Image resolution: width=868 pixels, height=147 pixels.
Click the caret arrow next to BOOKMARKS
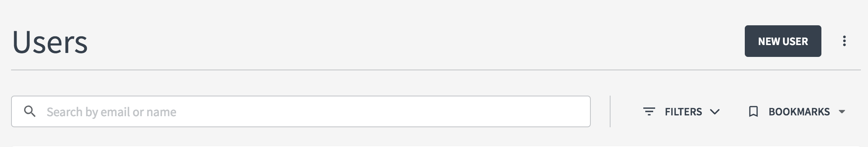click(842, 112)
